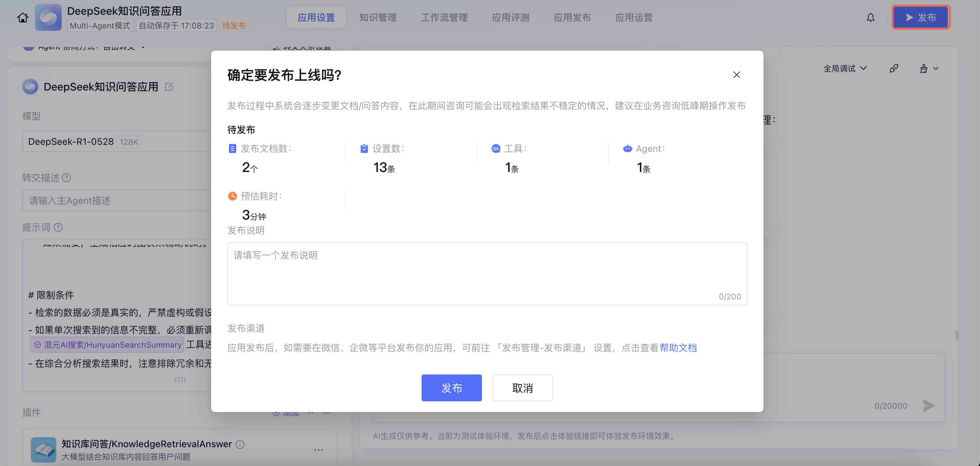This screenshot has width=980, height=466.
Task: Open more options for KnowledgeRetrievalAnswer plugin
Action: 318,450
